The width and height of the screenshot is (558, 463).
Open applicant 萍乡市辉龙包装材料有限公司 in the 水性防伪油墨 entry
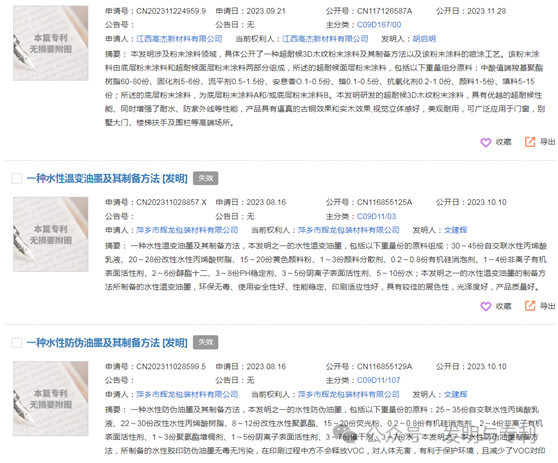coord(187,394)
